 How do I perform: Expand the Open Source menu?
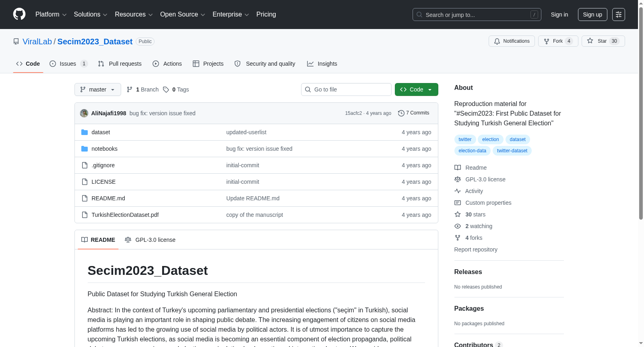click(x=183, y=15)
